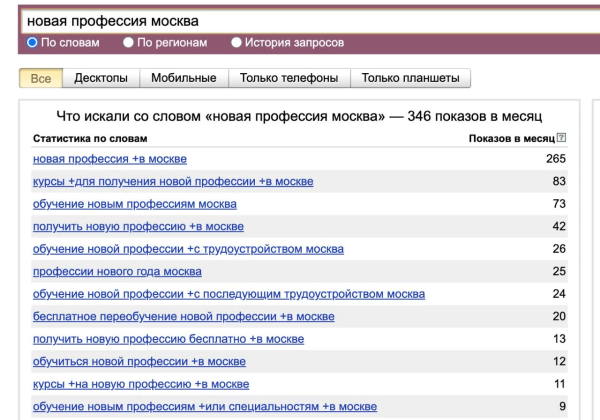600x420 pixels.
Task: Open link обучение новой профессии +с трудоустройством москва
Action: coord(188,249)
